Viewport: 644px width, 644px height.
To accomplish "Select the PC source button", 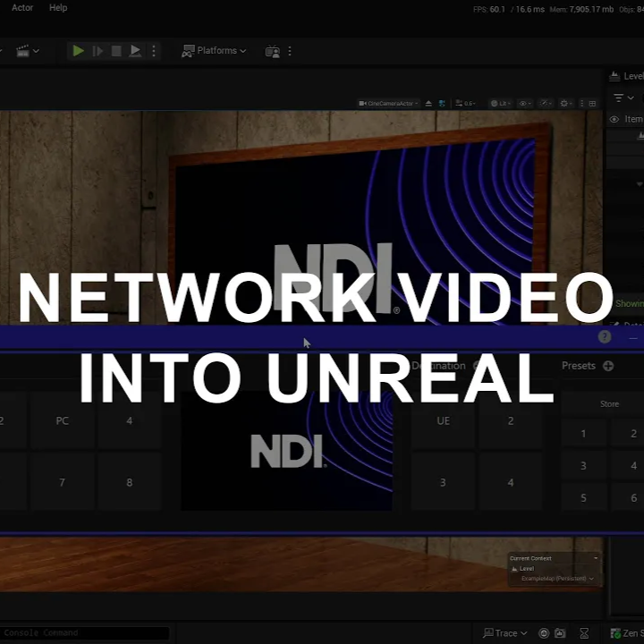I will 63,420.
